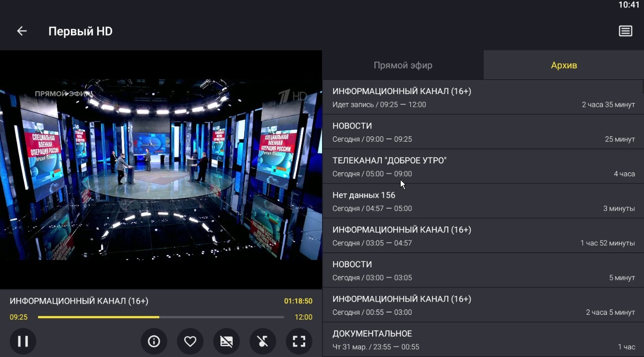Viewport: 644px width, 357px height.
Task: Open program info with the (i) icon
Action: point(154,341)
